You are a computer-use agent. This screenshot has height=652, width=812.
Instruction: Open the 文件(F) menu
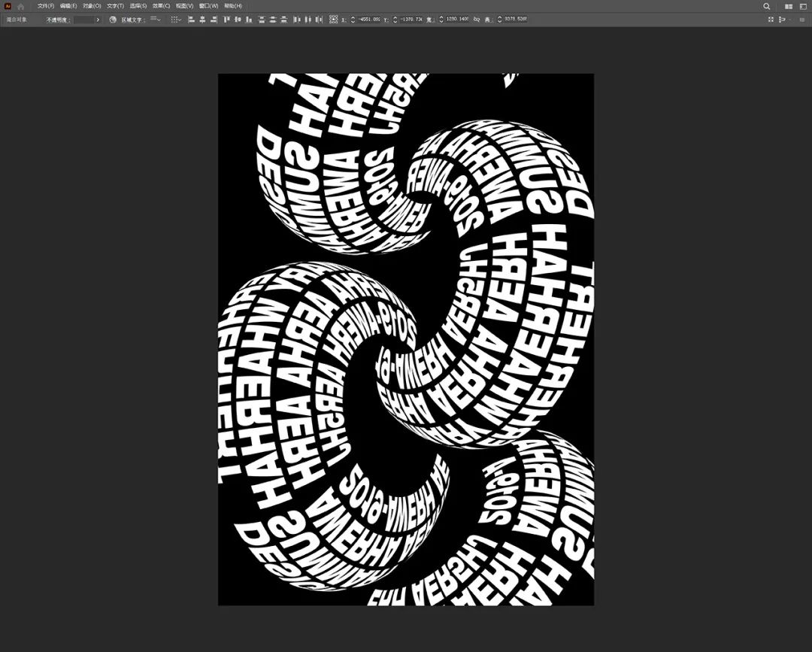(x=46, y=6)
